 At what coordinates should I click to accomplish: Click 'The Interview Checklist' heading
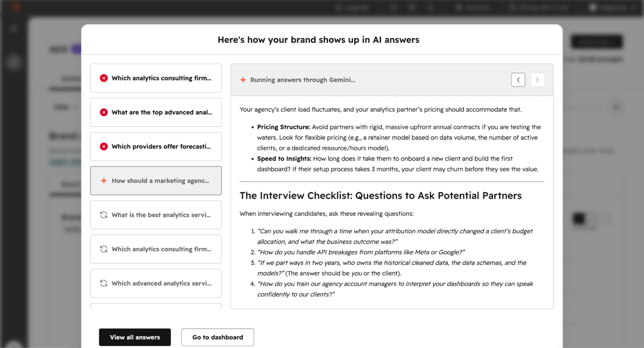tap(381, 196)
